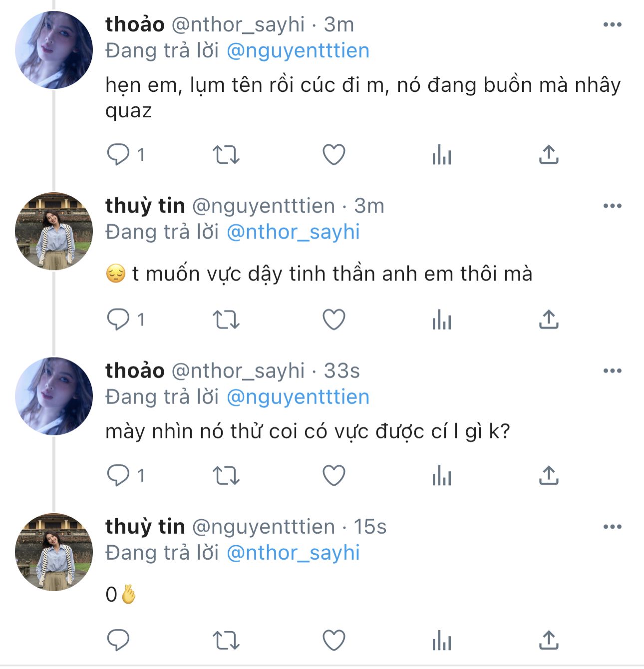The width and height of the screenshot is (644, 669).
Task: View analytics of thuỳ tin's 15s tweet
Action: (x=441, y=640)
